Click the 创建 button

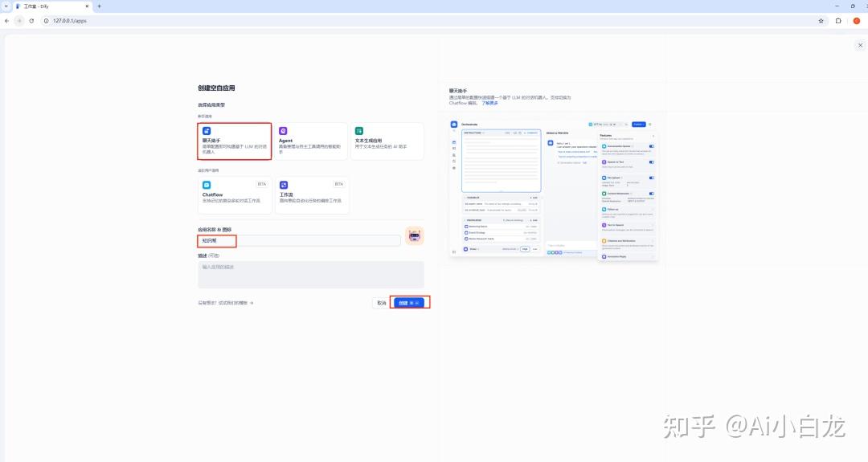(408, 303)
